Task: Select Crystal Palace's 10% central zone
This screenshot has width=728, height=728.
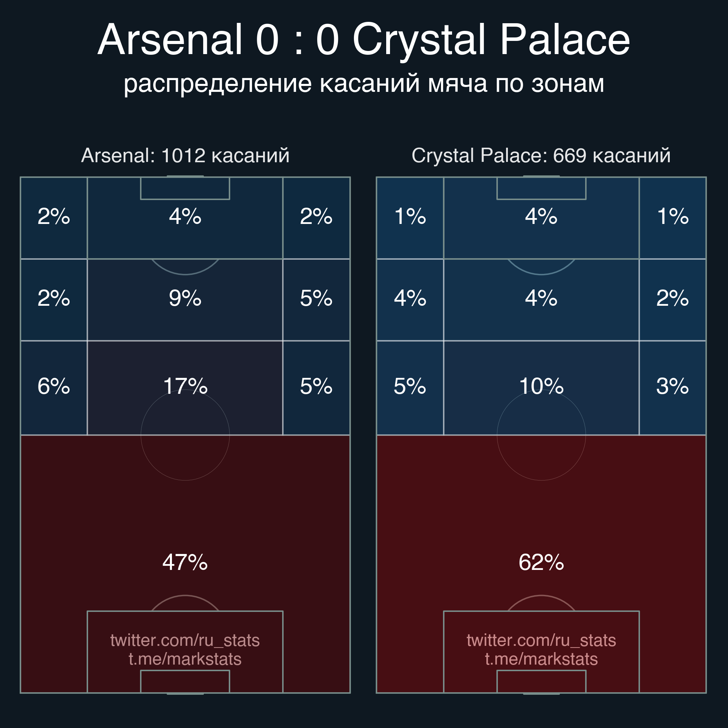Action: coord(541,387)
